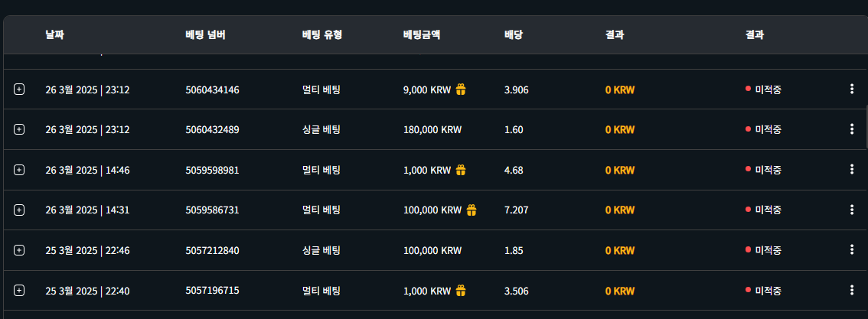This screenshot has width=868, height=319.
Task: Click gift icon beside 9,000 KRW
Action: [x=461, y=90]
